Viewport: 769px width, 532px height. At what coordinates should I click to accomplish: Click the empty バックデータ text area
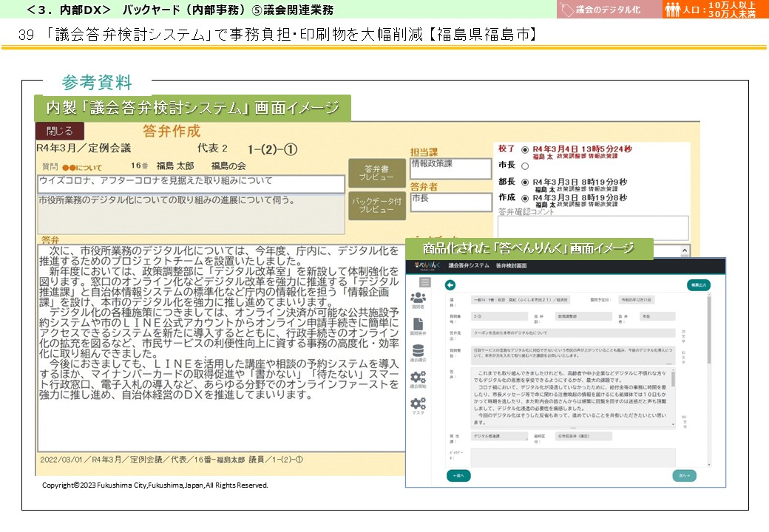click(573, 457)
